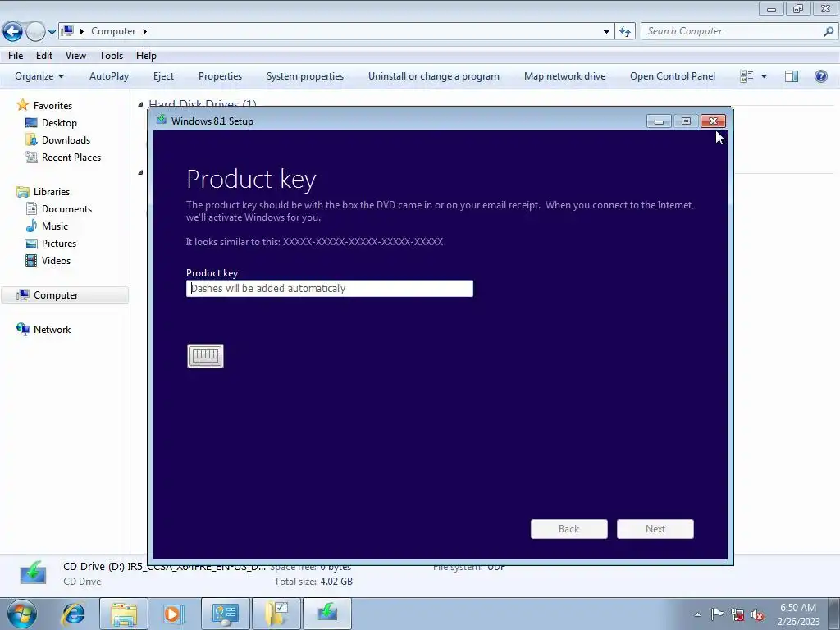
Task: Collapse the Hard Disk Drives group
Action: [140, 104]
